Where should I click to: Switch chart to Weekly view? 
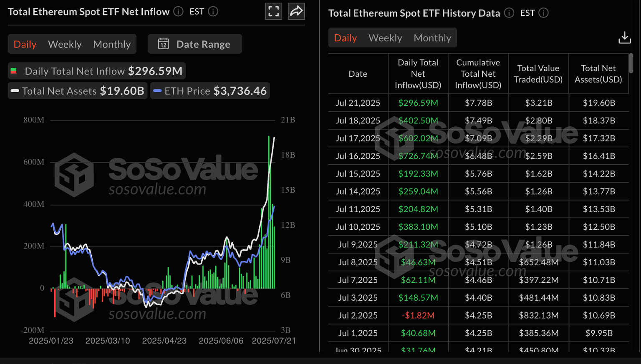tap(65, 44)
